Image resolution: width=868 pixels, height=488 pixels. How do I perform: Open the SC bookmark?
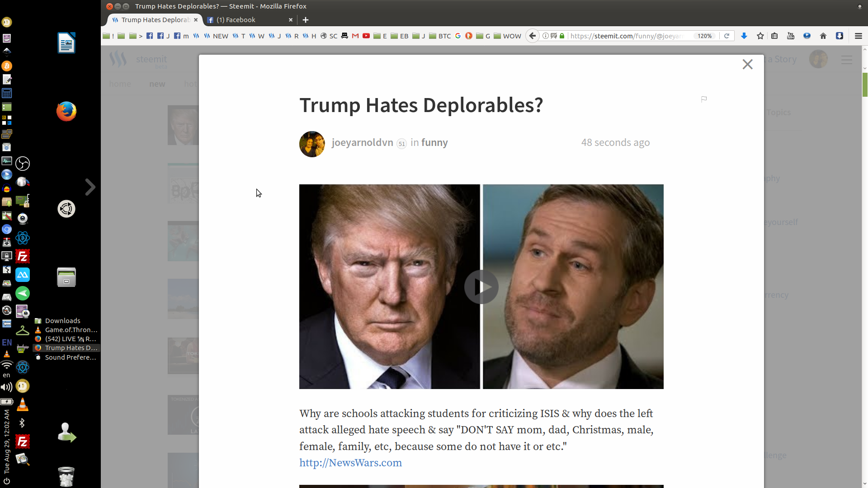point(329,36)
